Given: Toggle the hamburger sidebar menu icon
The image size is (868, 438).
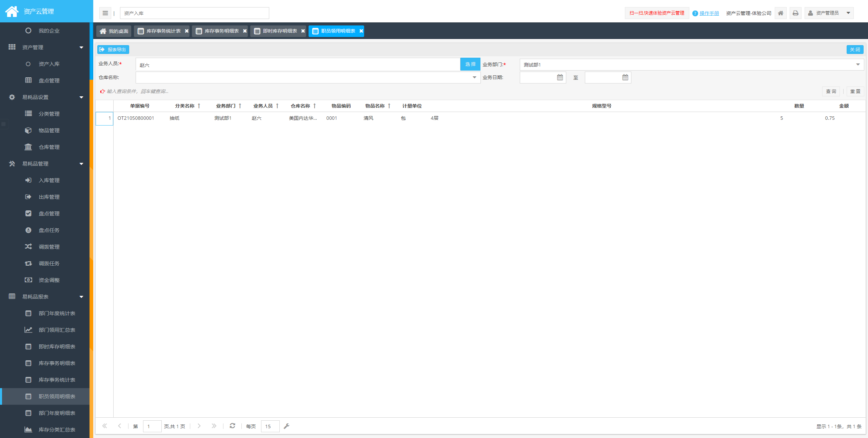Looking at the screenshot, I should [105, 13].
